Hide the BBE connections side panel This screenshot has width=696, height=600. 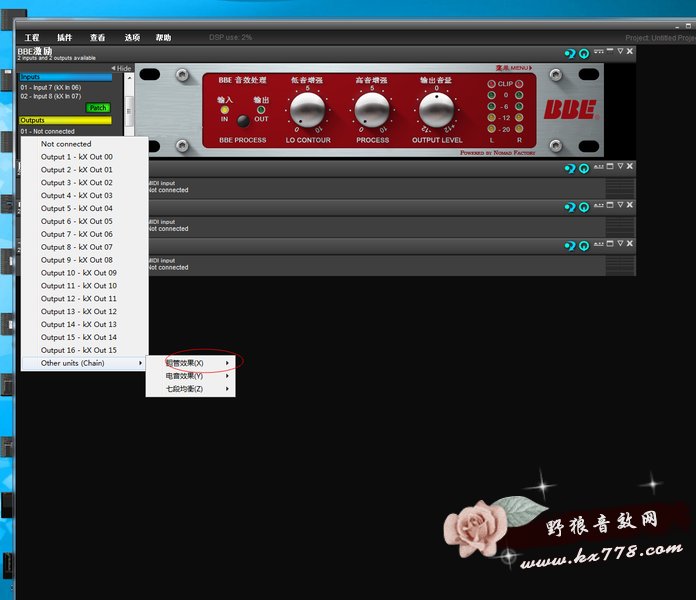[122, 68]
